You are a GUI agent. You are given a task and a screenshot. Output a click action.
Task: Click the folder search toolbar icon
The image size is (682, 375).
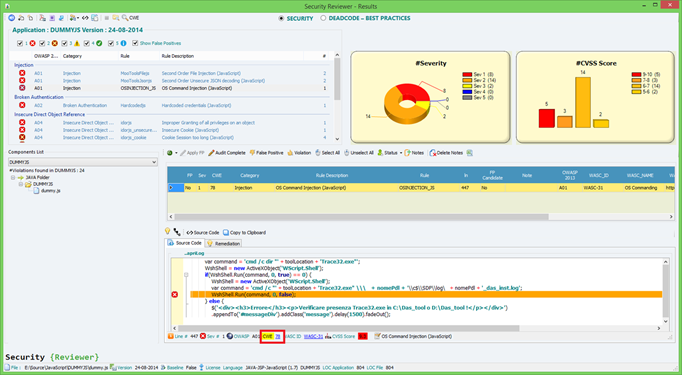click(115, 18)
